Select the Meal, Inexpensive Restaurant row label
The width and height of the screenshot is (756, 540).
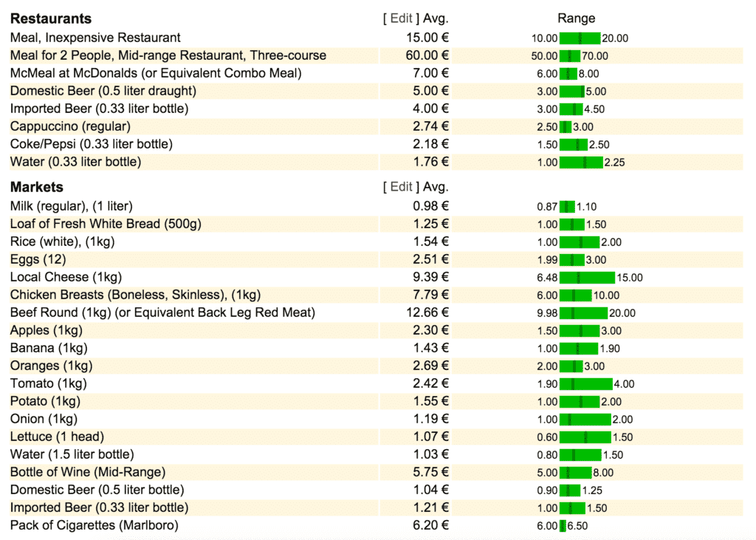click(x=95, y=38)
